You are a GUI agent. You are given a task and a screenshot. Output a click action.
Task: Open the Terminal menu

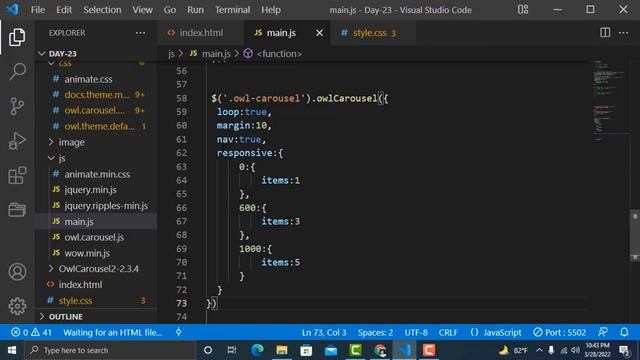click(x=232, y=10)
